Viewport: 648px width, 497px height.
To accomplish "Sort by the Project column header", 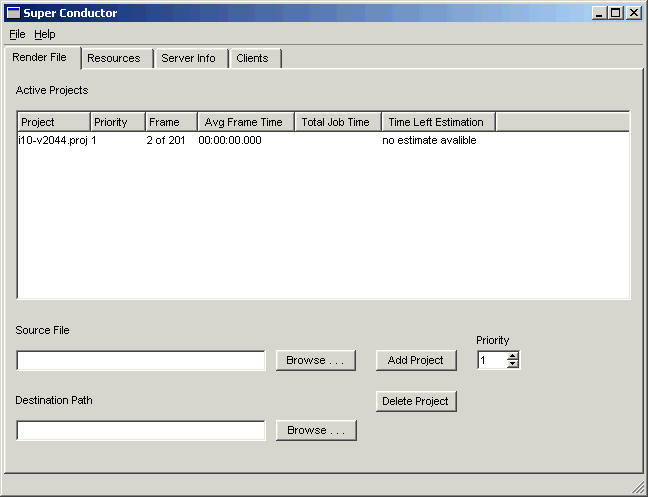I will [x=54, y=122].
